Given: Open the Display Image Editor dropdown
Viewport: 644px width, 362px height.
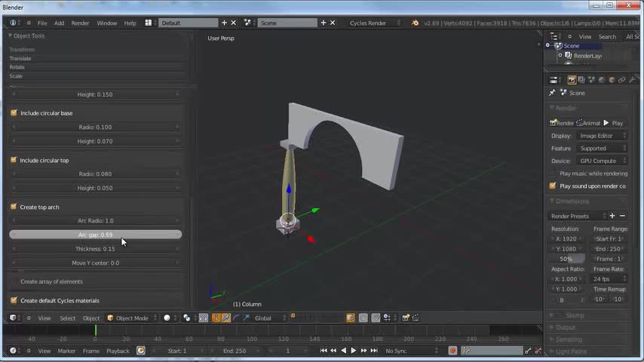Looking at the screenshot, I should (x=602, y=136).
